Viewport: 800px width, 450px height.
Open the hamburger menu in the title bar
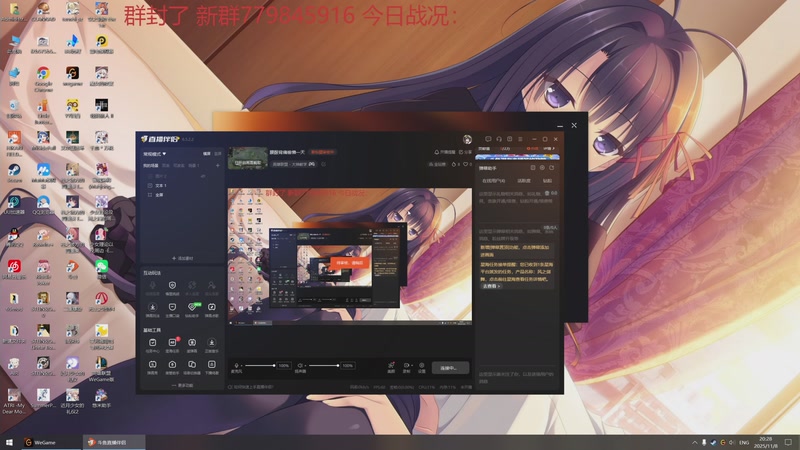[x=520, y=139]
